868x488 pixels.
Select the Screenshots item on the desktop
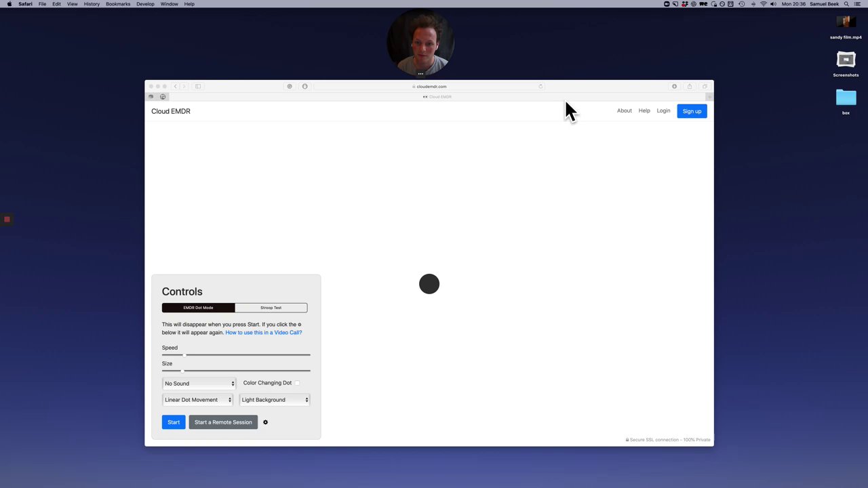click(846, 64)
